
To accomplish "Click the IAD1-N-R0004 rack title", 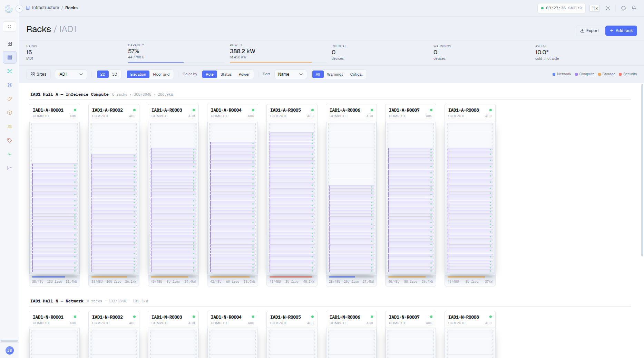I will point(226,317).
